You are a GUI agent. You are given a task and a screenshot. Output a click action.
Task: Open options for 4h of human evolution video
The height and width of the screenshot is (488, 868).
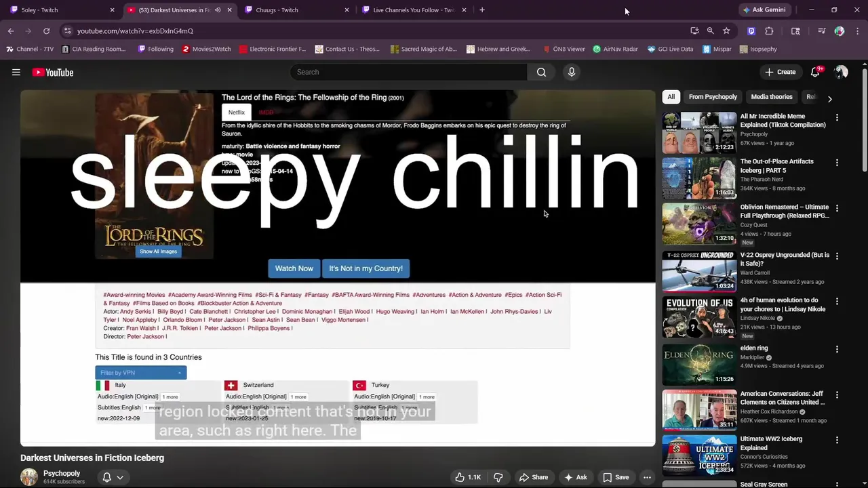(x=837, y=301)
